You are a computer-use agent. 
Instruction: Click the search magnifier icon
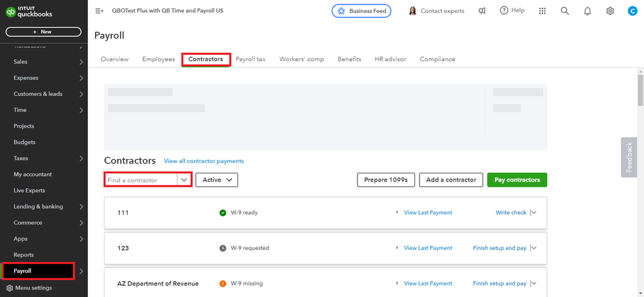tap(565, 11)
